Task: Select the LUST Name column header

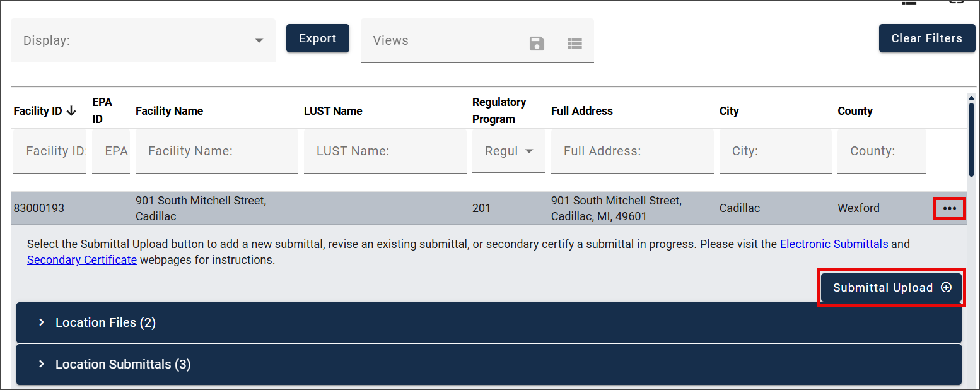Action: 333,110
